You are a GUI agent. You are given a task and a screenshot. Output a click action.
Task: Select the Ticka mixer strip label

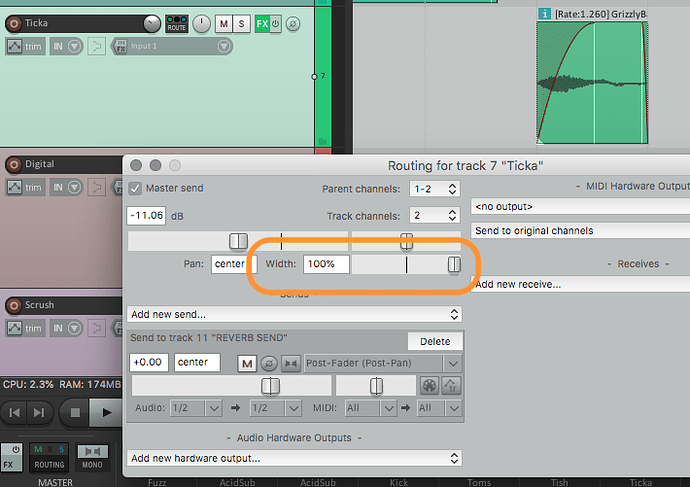pyautogui.click(x=640, y=483)
